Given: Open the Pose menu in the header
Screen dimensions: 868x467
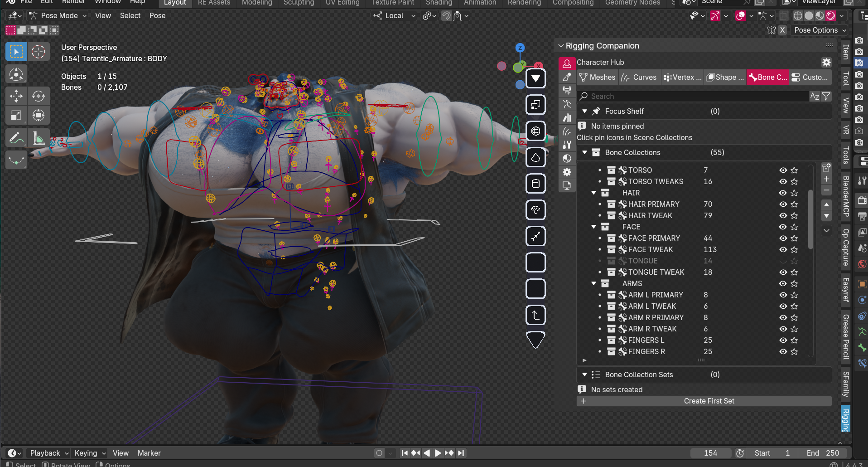Looking at the screenshot, I should click(157, 15).
